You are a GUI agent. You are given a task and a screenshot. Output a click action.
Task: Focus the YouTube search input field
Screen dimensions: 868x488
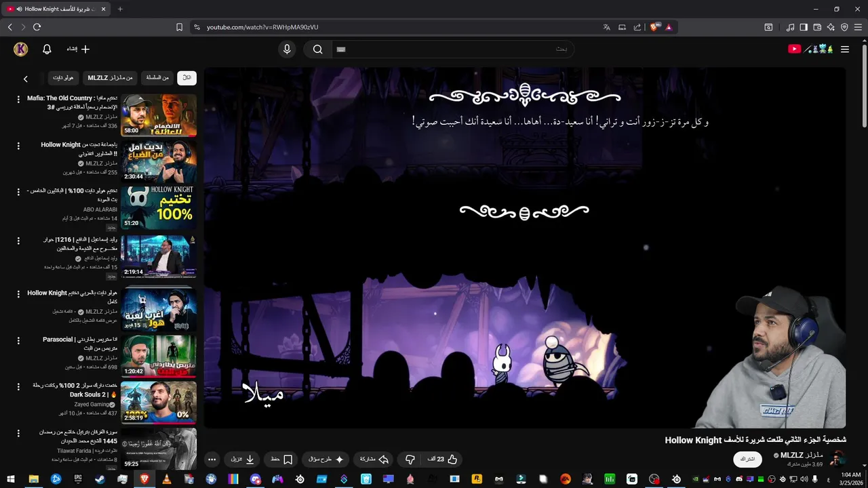[453, 49]
